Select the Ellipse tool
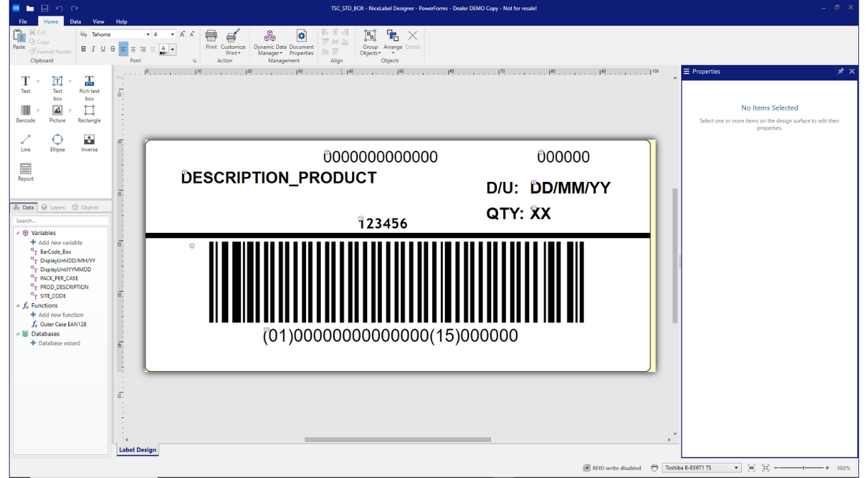 (57, 142)
